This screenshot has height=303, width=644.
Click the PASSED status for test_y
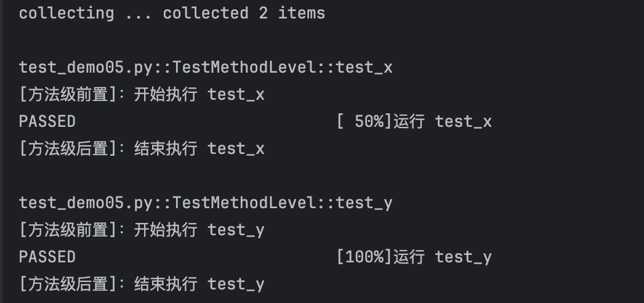pyautogui.click(x=47, y=257)
